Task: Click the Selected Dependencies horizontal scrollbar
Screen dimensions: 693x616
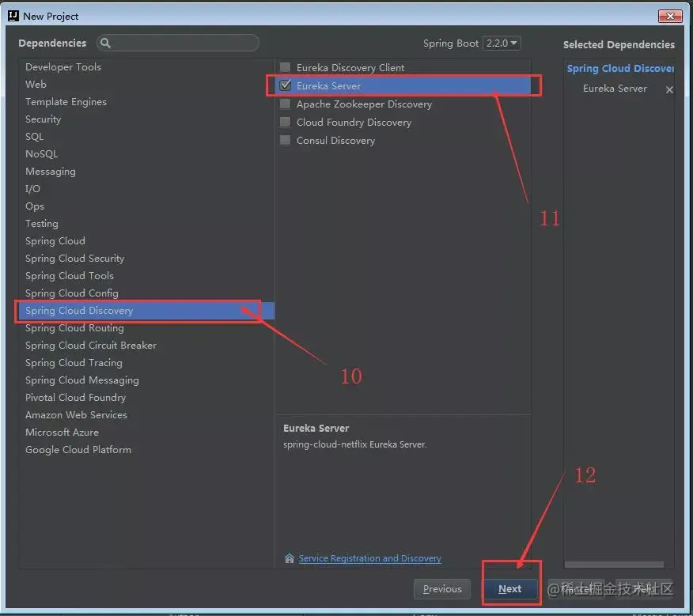Action: coord(614,565)
